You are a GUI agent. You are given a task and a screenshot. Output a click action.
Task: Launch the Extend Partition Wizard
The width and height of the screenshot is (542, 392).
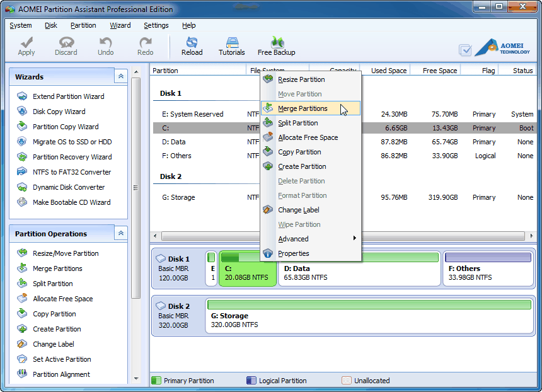pos(64,96)
